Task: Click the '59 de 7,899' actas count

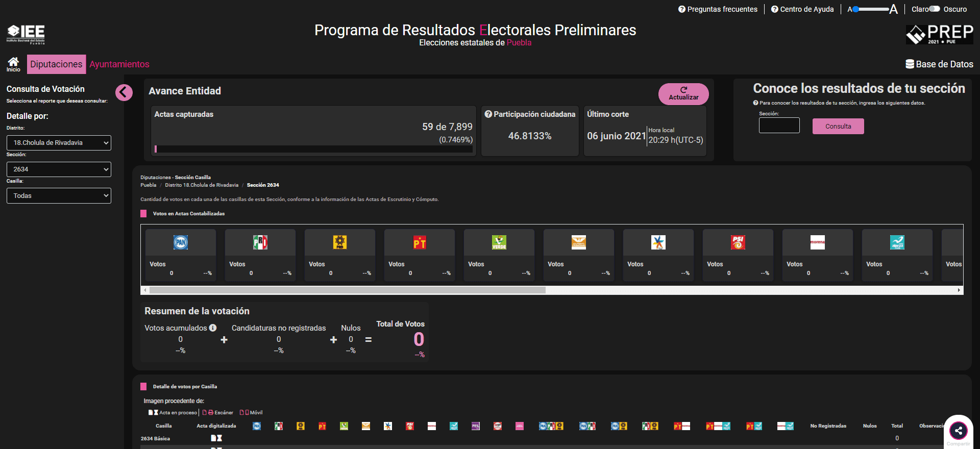Action: click(447, 127)
